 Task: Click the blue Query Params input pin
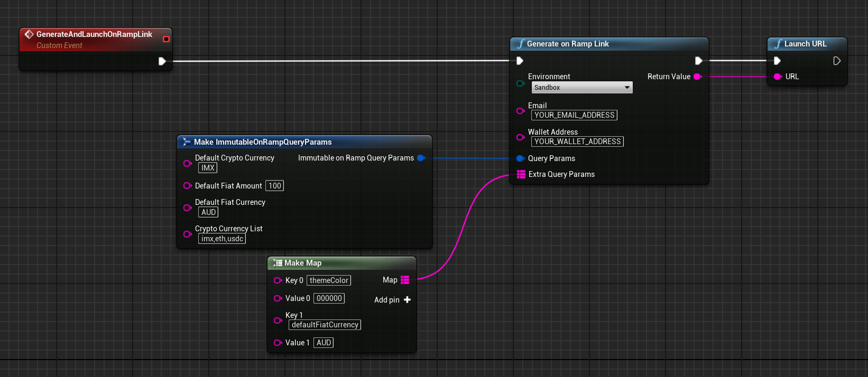(520, 158)
